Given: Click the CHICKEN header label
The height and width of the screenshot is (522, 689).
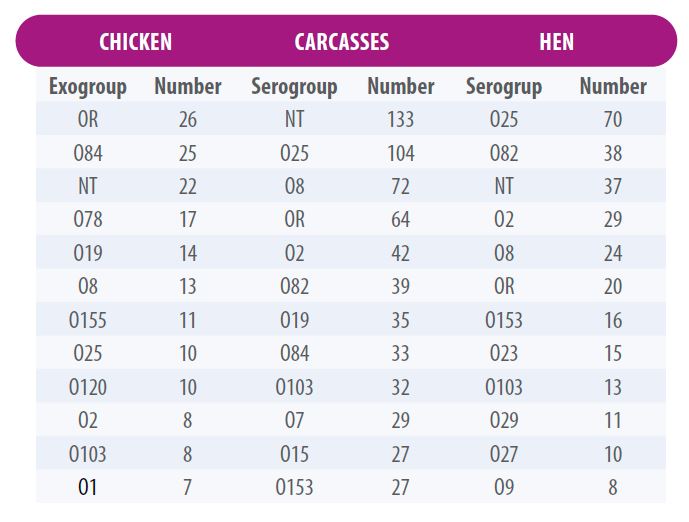Looking at the screenshot, I should 135,42.
